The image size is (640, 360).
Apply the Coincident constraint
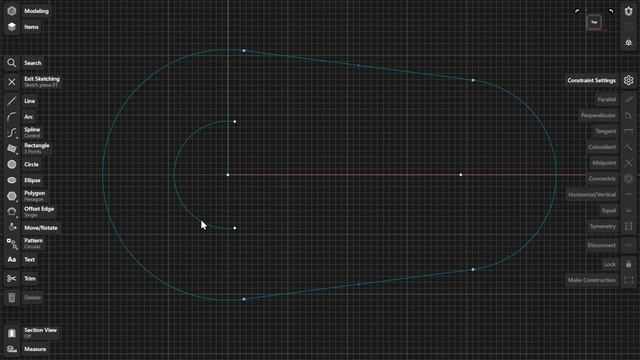[629, 147]
